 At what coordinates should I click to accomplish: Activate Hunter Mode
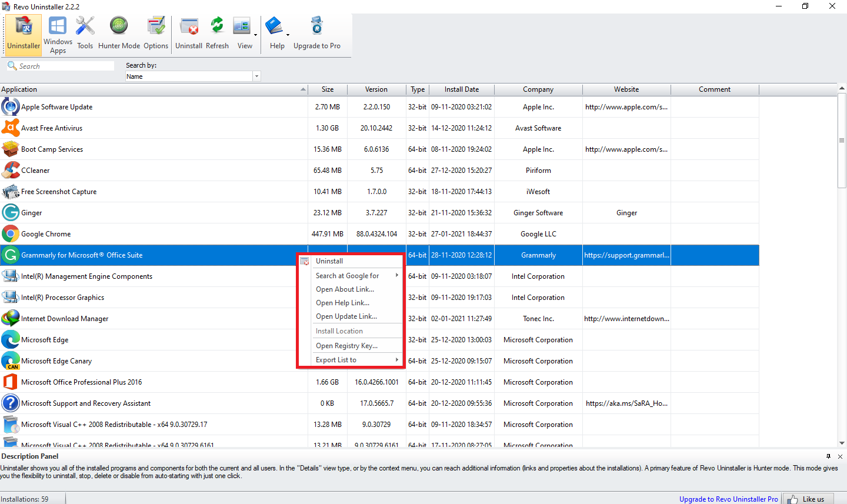click(119, 34)
